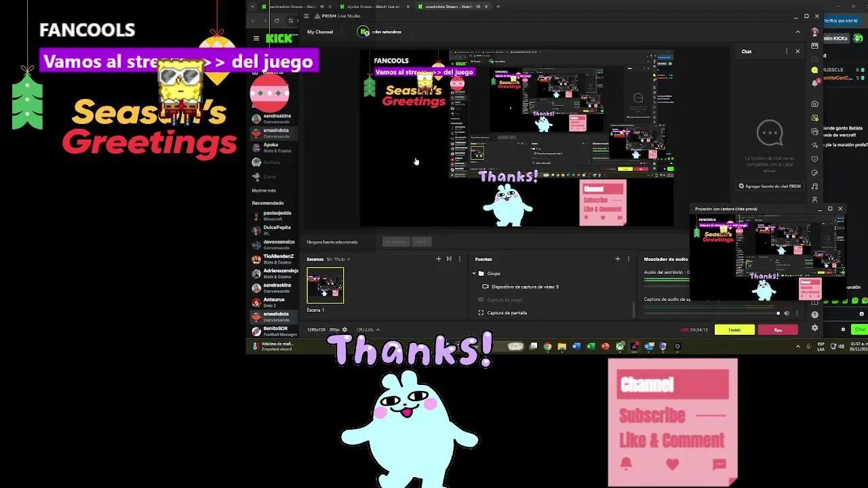
Task: Click Verifica que eres tú notification
Action: (x=841, y=21)
